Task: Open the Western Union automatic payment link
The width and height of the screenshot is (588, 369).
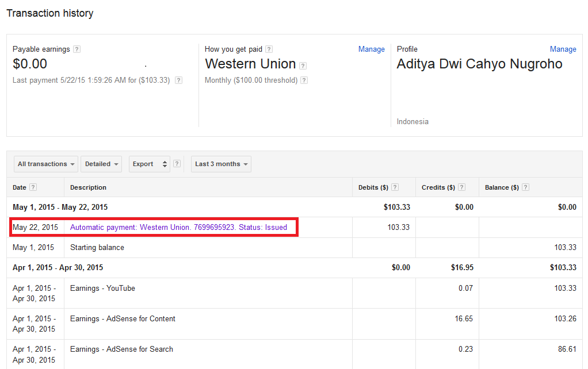Action: [x=178, y=227]
